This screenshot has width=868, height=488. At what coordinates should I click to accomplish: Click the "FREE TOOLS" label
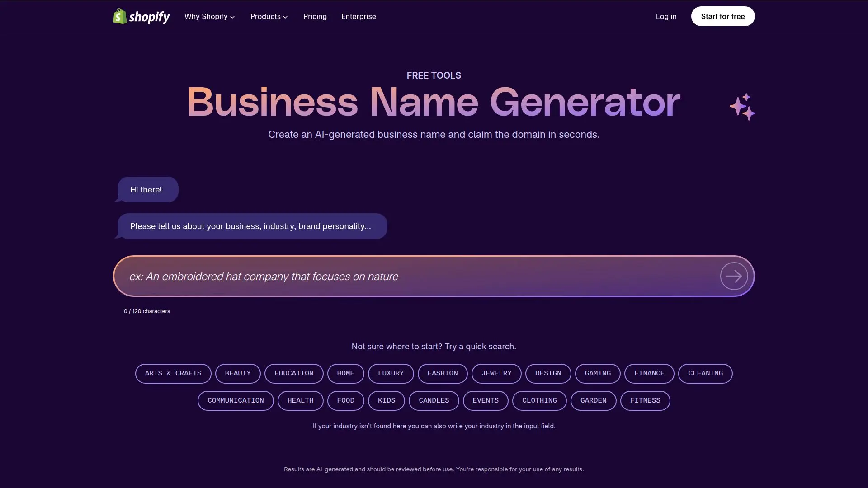(434, 75)
